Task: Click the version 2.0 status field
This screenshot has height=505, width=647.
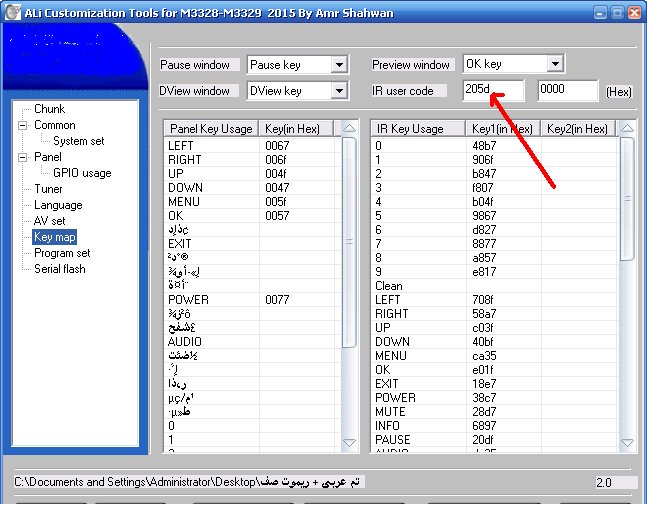Action: click(616, 482)
